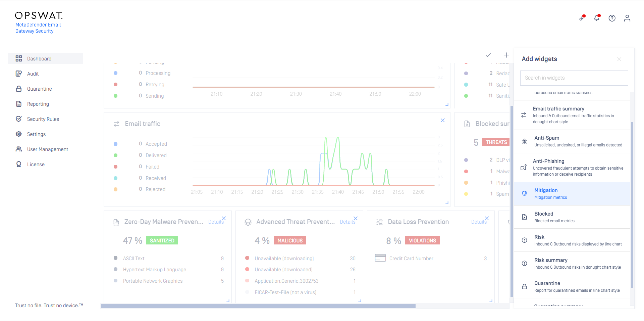Click the Data Loss Prevention title icon

[x=379, y=222]
